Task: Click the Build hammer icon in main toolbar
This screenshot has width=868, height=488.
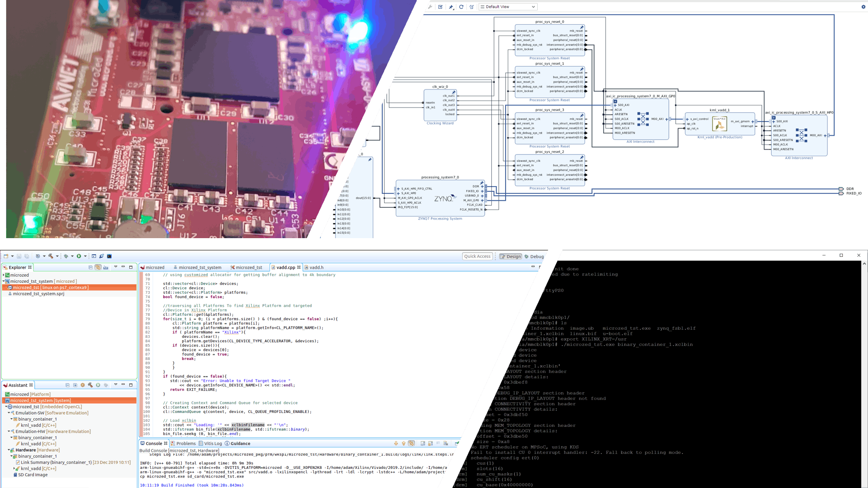Action: pos(51,256)
